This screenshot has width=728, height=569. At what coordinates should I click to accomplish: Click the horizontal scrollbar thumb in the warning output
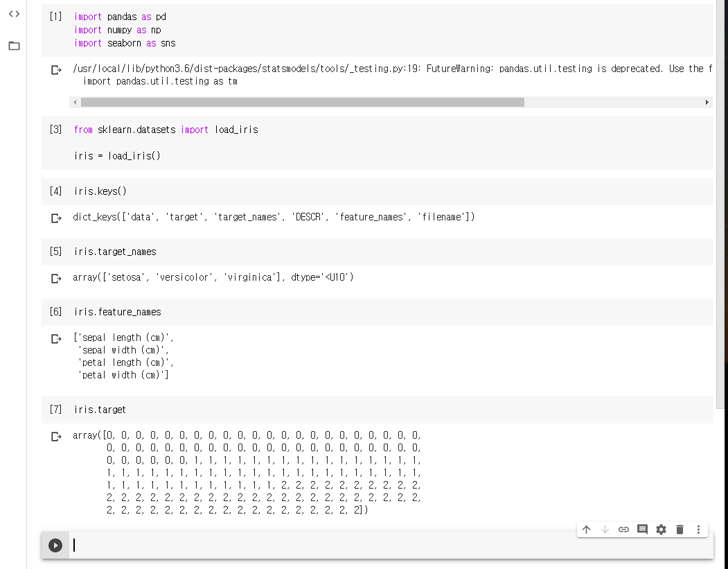coord(302,102)
